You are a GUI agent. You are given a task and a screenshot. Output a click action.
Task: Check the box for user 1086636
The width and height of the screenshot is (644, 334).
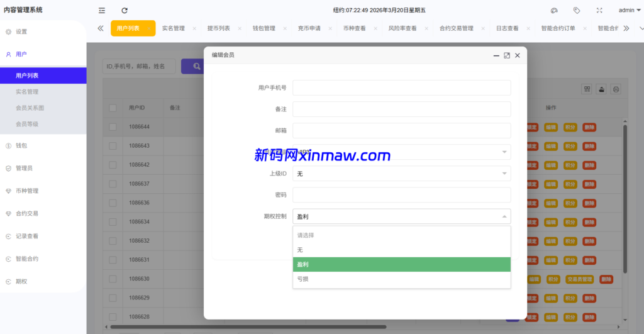click(x=113, y=203)
